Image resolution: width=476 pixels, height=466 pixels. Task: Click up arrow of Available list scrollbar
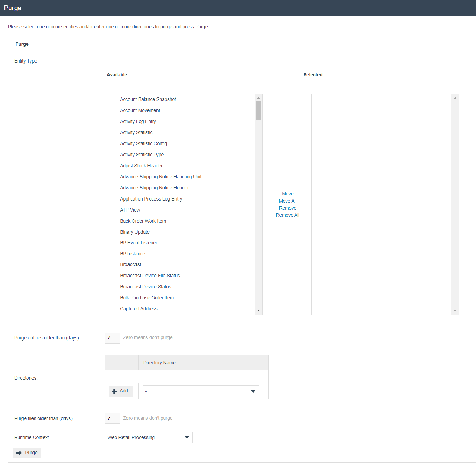(258, 98)
